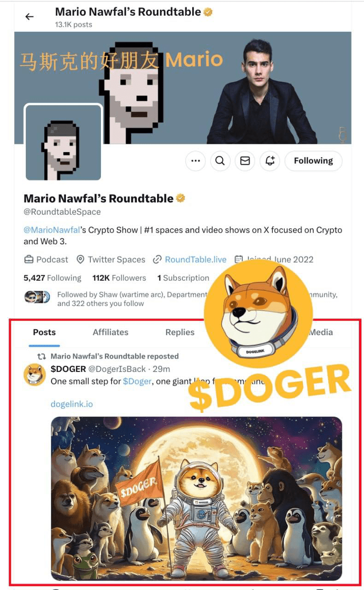Switch to the Replies tab
Image resolution: width=364 pixels, height=590 pixels.
click(180, 332)
